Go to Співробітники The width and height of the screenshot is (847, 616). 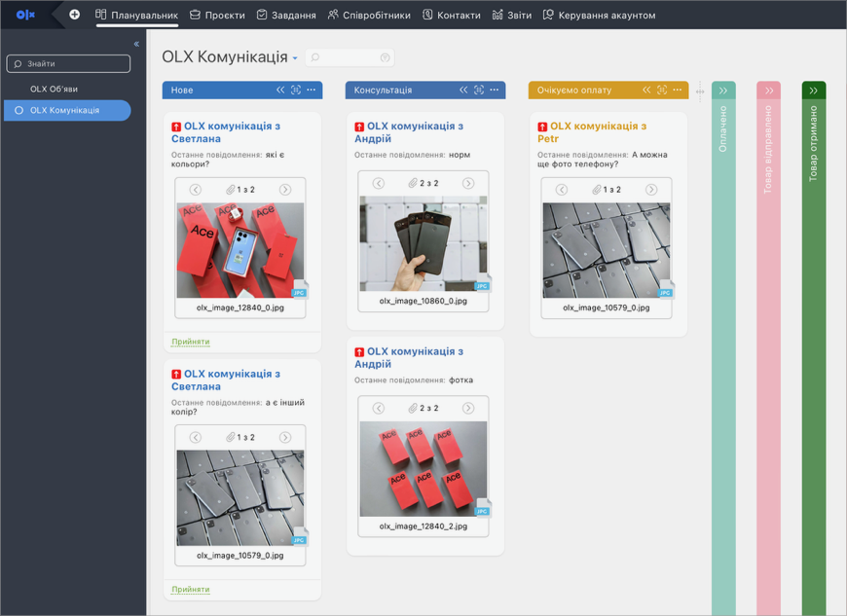point(369,16)
